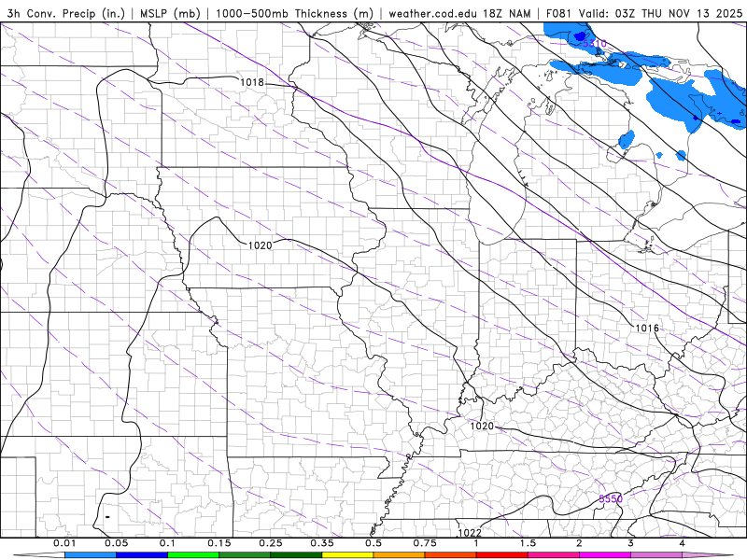Click the 0.75 legend value
Screen dimensions: 747x560
tap(425, 543)
